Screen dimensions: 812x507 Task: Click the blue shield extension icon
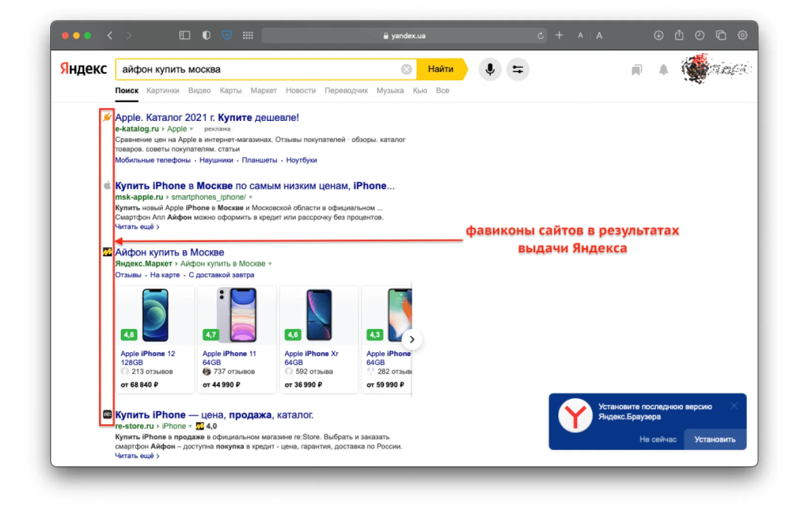pyautogui.click(x=227, y=35)
